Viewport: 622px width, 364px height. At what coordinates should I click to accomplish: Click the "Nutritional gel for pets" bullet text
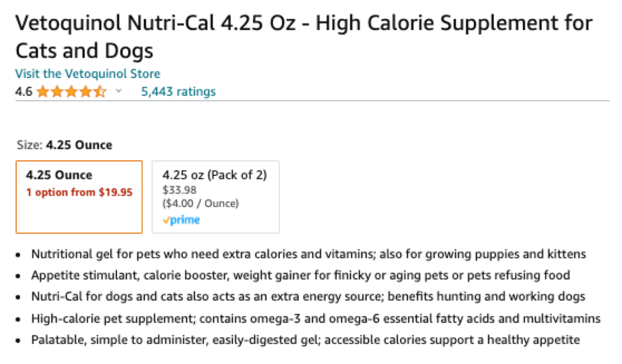pyautogui.click(x=308, y=254)
